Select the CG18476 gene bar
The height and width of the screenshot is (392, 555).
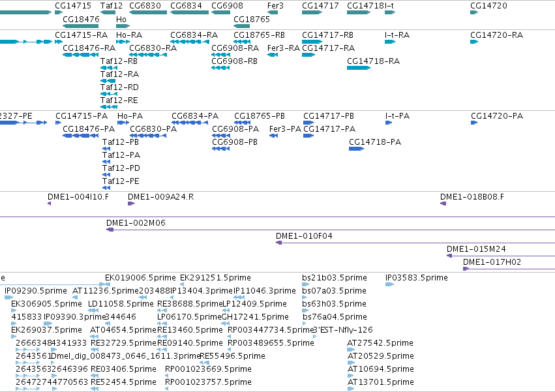click(80, 26)
